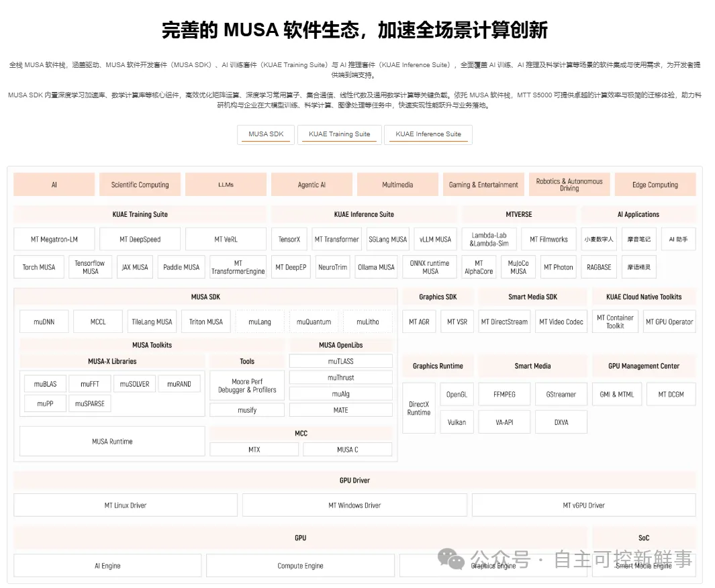This screenshot has width=715, height=588.
Task: Click the Tensorflow MUSA box
Action: 90,267
